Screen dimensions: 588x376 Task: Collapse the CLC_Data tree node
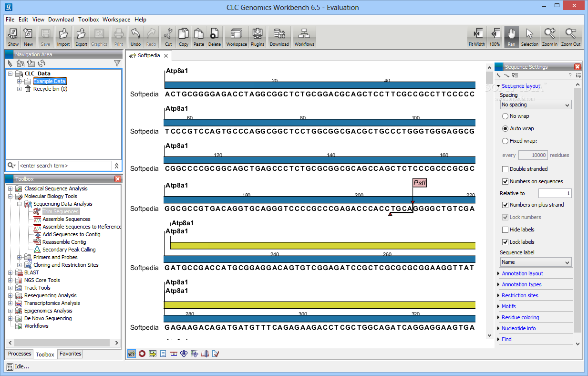[10, 73]
